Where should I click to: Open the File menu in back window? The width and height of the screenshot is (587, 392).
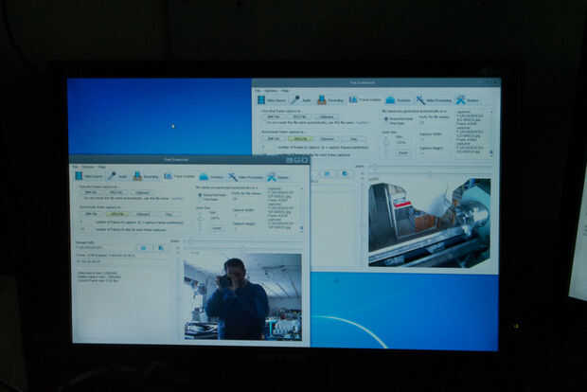pos(258,91)
